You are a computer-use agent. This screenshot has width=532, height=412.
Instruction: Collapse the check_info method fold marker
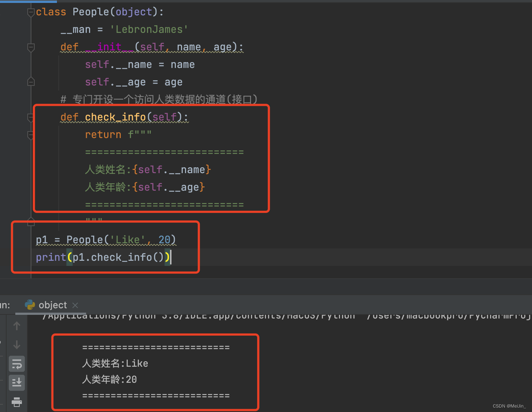(x=31, y=117)
